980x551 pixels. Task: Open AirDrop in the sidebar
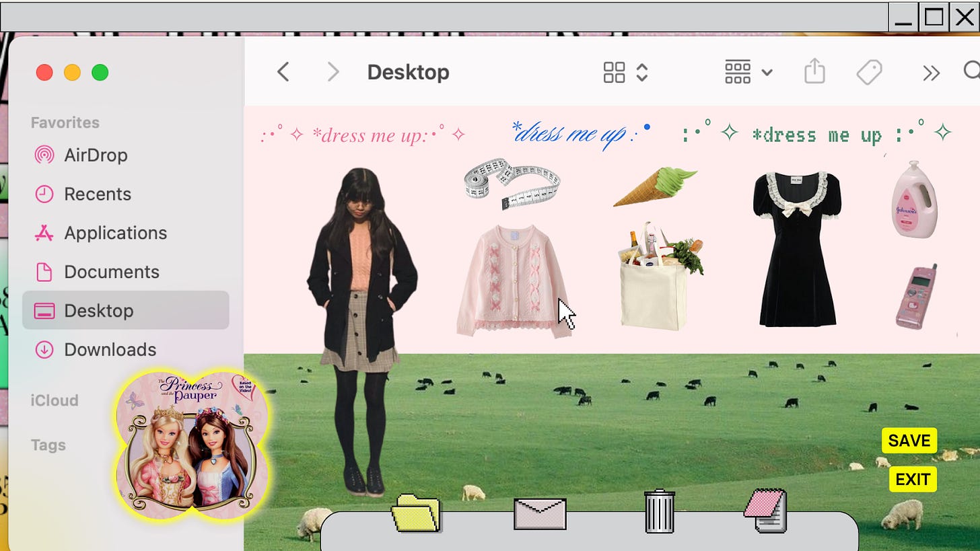click(126, 155)
